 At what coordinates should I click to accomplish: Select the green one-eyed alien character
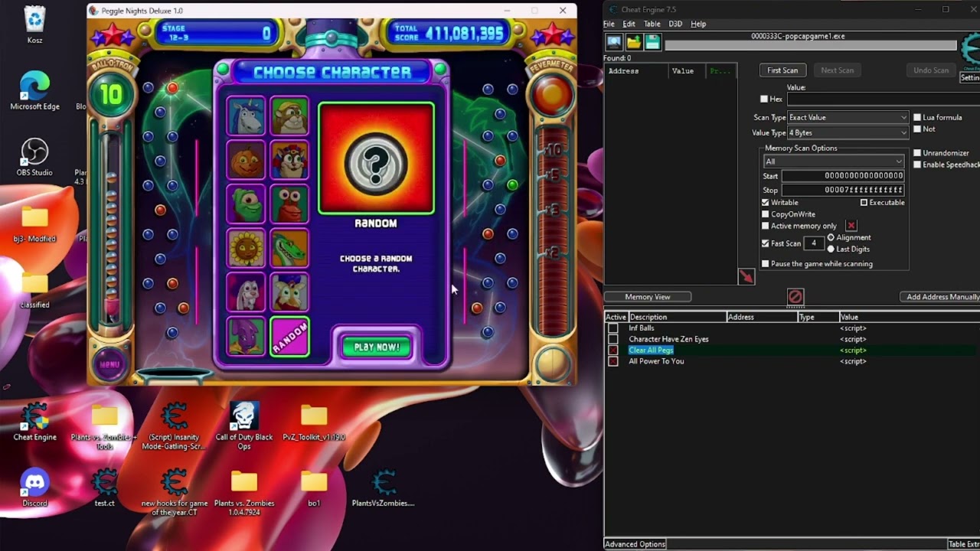pos(246,204)
